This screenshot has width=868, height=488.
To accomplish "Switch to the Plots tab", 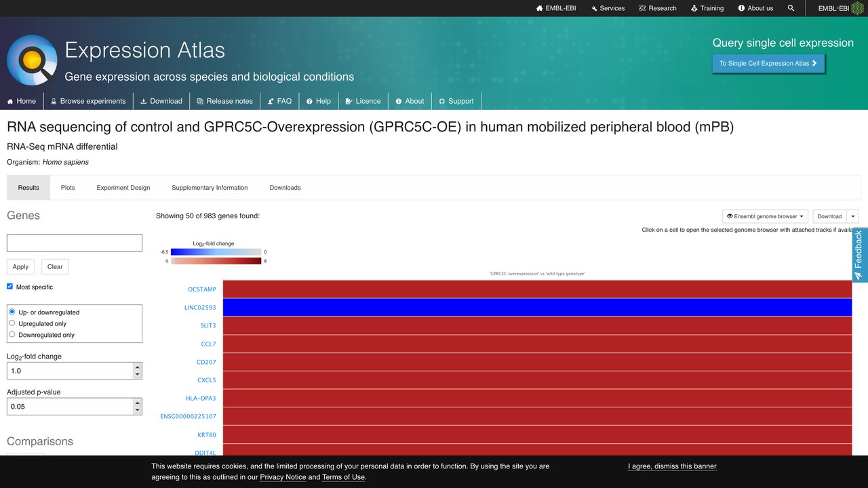I will 68,188.
